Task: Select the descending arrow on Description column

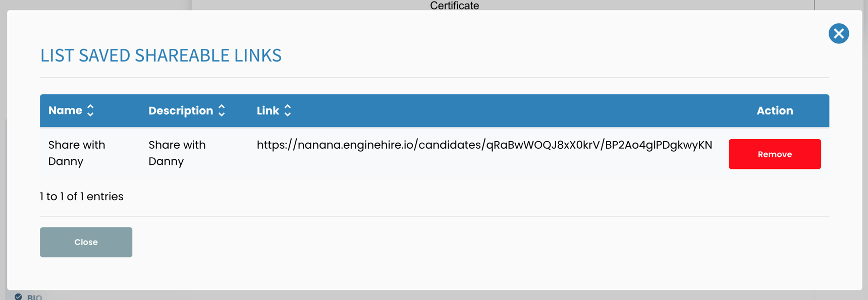Action: point(222,114)
